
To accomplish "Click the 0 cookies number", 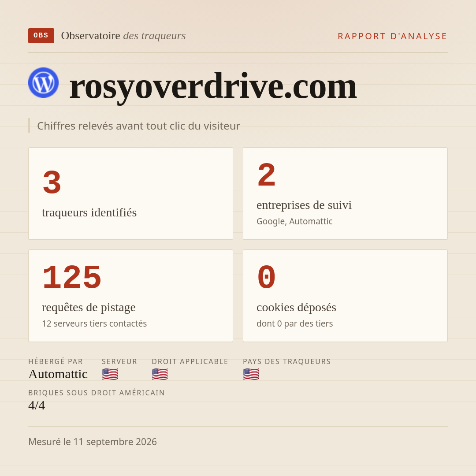I will [266, 278].
